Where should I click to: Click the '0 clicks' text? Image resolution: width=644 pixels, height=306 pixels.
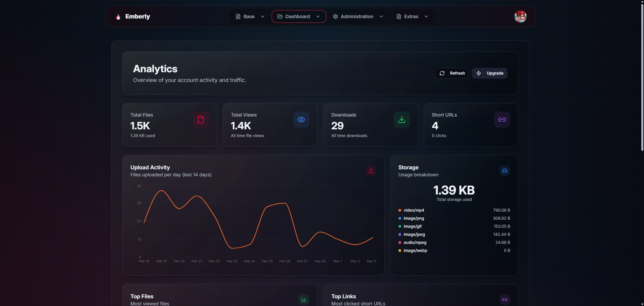(439, 136)
